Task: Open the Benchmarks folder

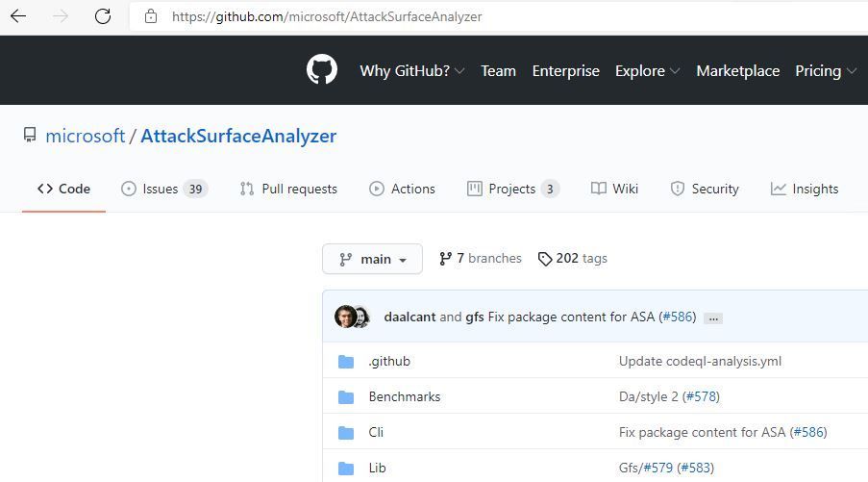Action: (x=405, y=396)
